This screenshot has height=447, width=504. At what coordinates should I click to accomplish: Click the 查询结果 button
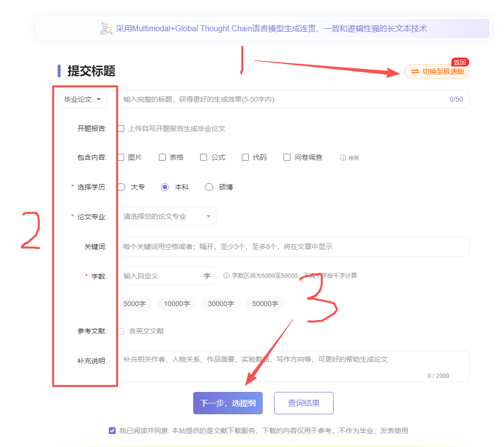(x=303, y=403)
